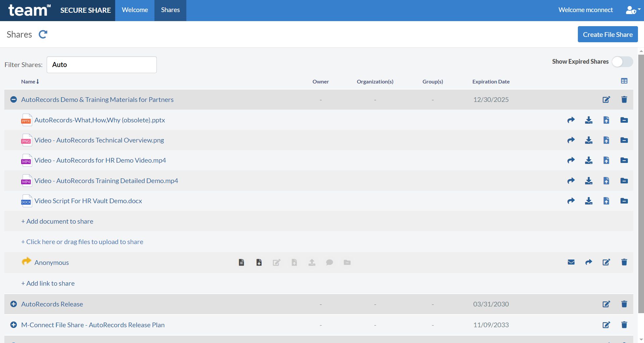Viewport: 644px width, 343px height.
Task: Edit the Anonymous link settings
Action: [x=606, y=262]
